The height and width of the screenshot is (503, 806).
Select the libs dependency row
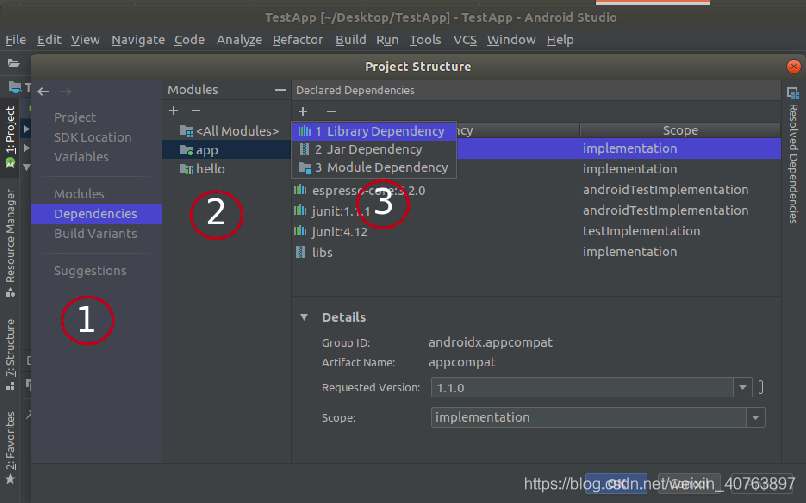pos(536,252)
